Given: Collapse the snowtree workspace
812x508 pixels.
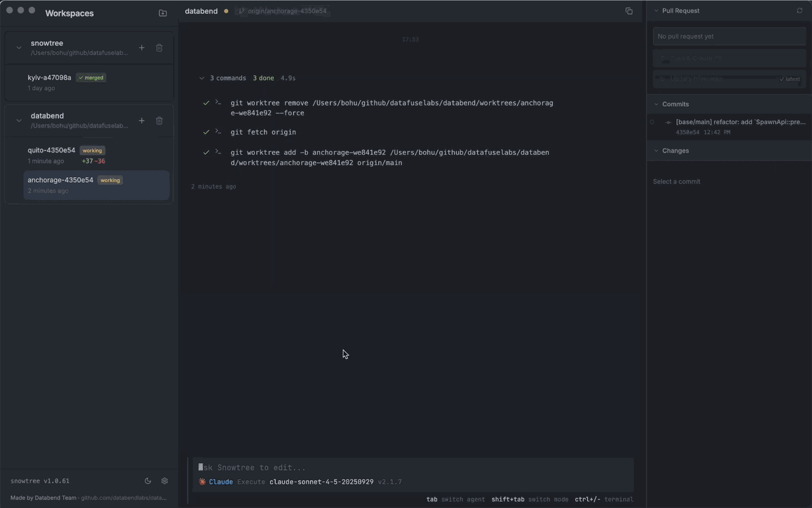Looking at the screenshot, I should pyautogui.click(x=18, y=47).
